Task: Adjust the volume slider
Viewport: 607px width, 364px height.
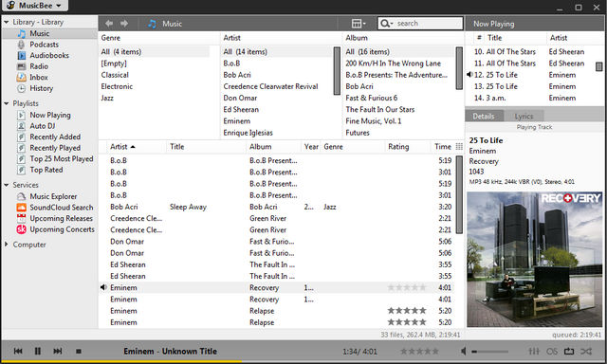Action: point(489,352)
